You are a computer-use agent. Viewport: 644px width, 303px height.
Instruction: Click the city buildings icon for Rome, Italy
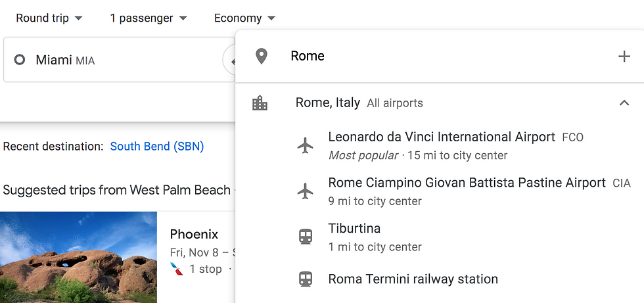point(260,103)
